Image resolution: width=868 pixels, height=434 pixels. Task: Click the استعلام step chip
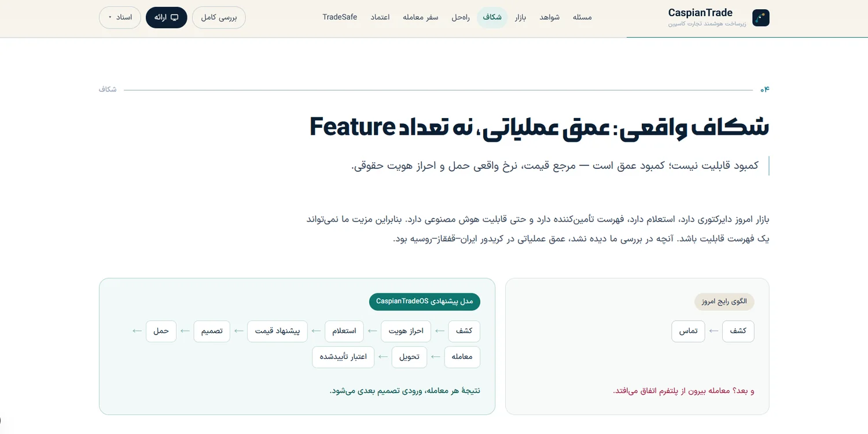(344, 331)
